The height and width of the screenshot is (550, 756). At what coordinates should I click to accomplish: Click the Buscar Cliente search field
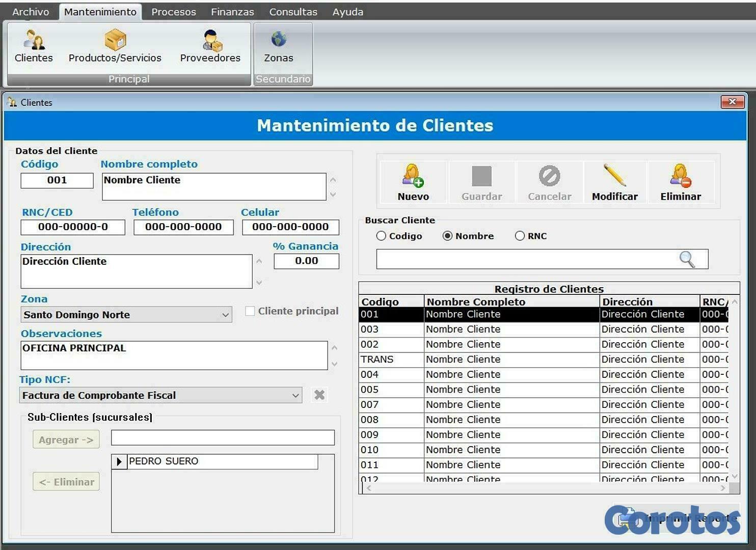click(x=525, y=259)
